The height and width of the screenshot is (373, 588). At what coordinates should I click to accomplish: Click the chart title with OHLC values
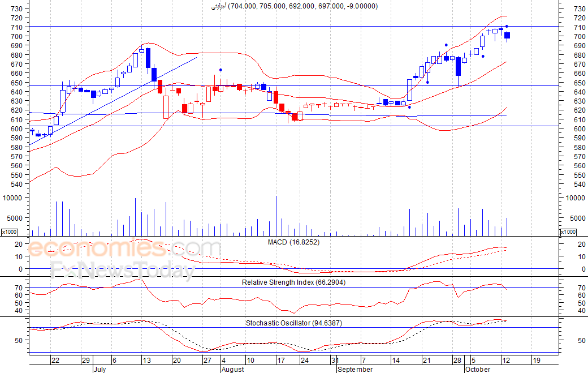pyautogui.click(x=295, y=6)
